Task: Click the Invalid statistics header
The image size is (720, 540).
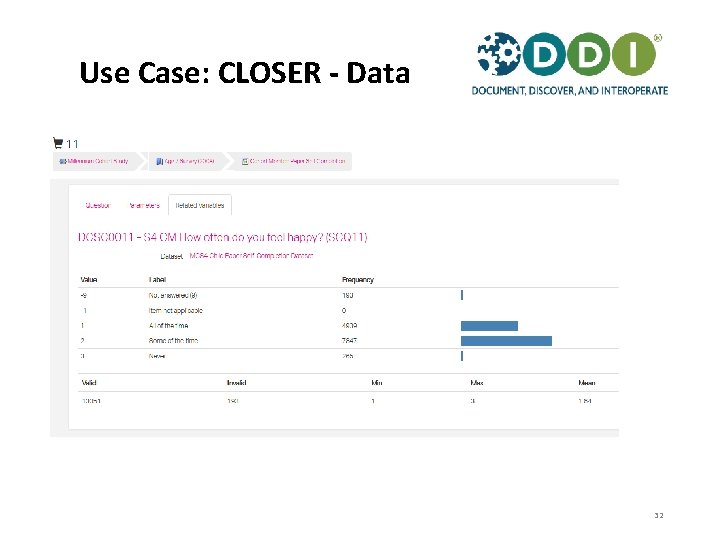Action: coord(236,382)
